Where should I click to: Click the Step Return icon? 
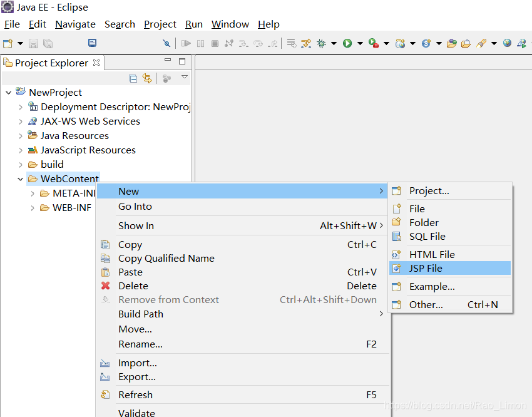click(272, 43)
